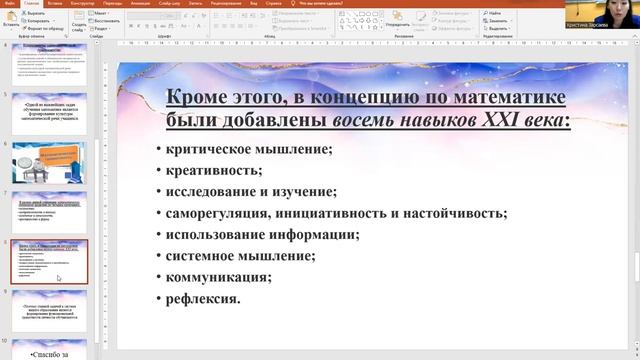Toggle italic formatting in Шрифт group
The width and height of the screenshot is (640, 360).
pos(139,26)
